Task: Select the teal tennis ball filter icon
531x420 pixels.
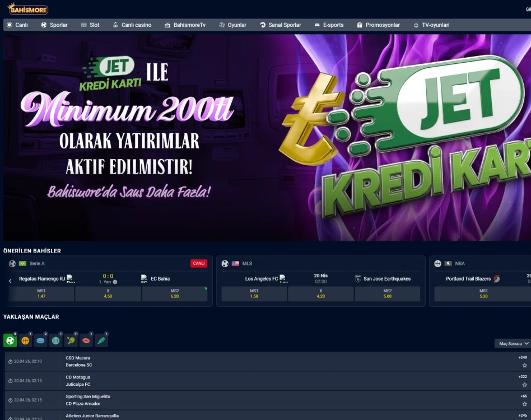Action: coord(56,340)
